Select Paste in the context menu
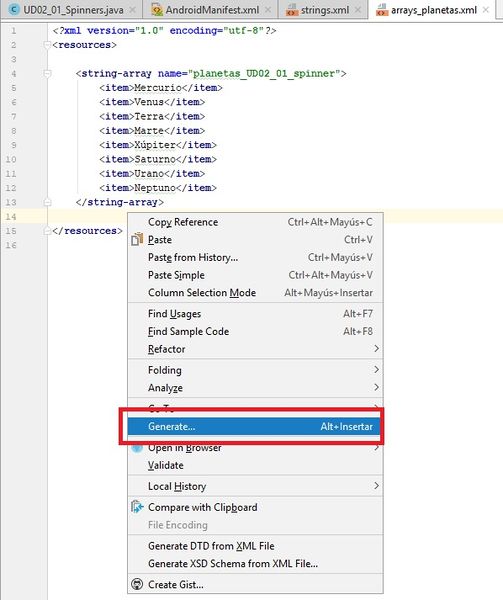This screenshot has width=503, height=600. pyautogui.click(x=255, y=240)
